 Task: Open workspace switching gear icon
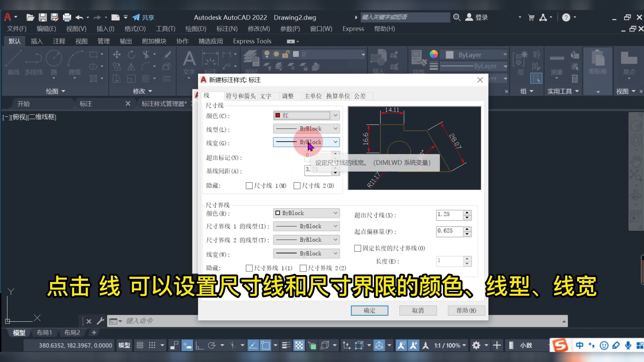coord(476,345)
